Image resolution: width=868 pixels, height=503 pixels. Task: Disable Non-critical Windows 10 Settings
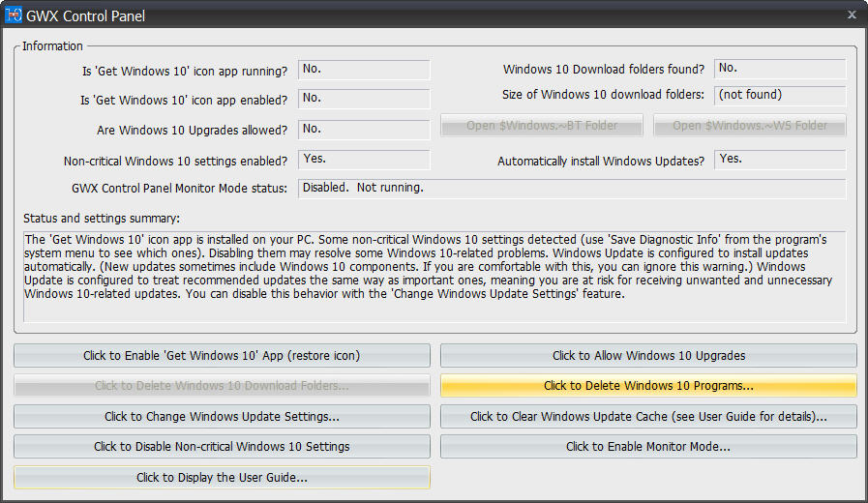click(222, 447)
